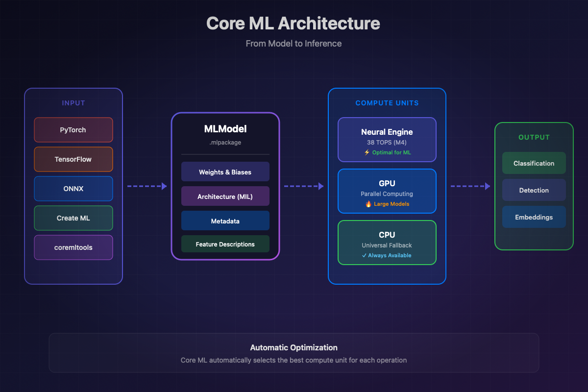Click the fire icon next to Large Models
The width and height of the screenshot is (588, 392).
click(368, 204)
